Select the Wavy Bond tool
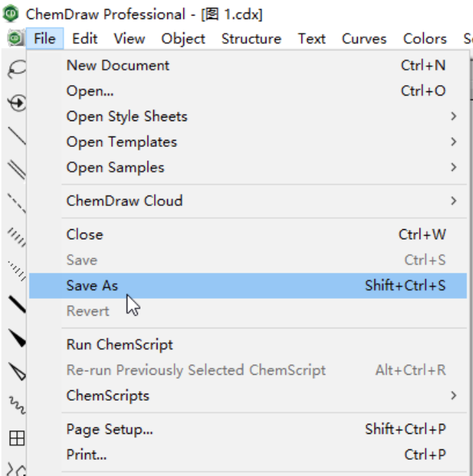473x476 pixels. [16, 405]
